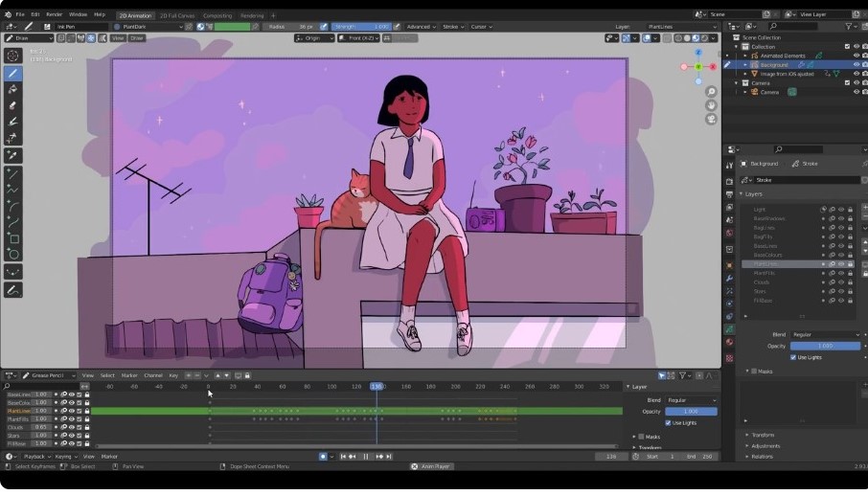Viewport: 868px width, 495px height.
Task: Select the Erase tool
Action: click(13, 105)
